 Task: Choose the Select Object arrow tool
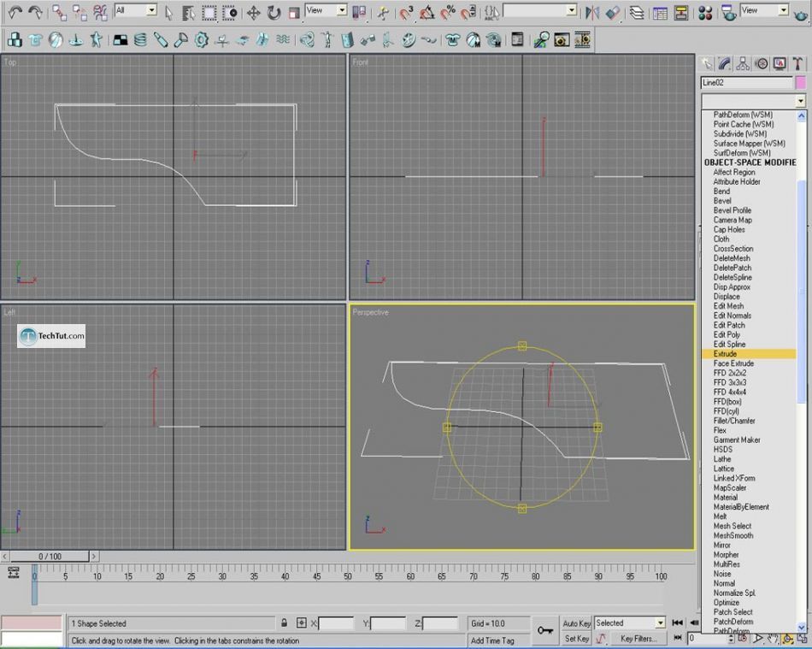(x=168, y=13)
